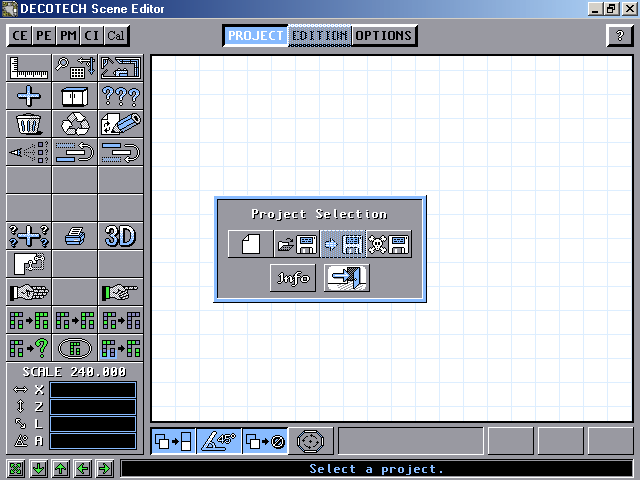Click the right pointing hand icon

pos(121,292)
